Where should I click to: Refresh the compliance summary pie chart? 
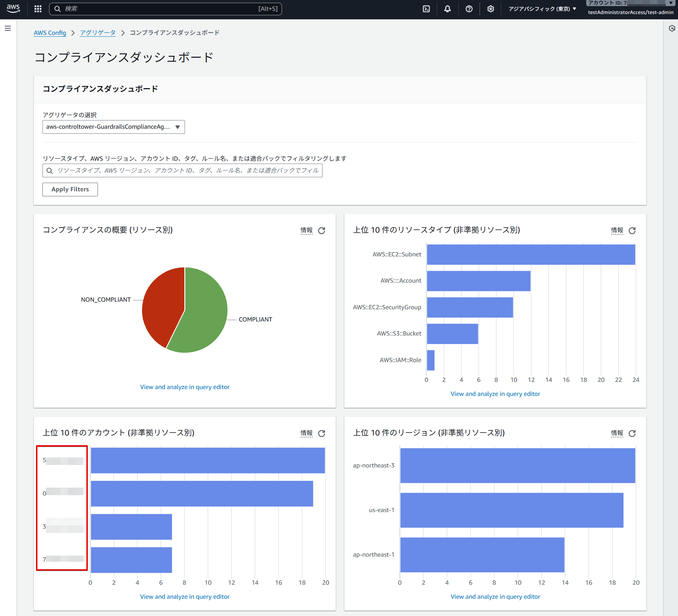[322, 231]
